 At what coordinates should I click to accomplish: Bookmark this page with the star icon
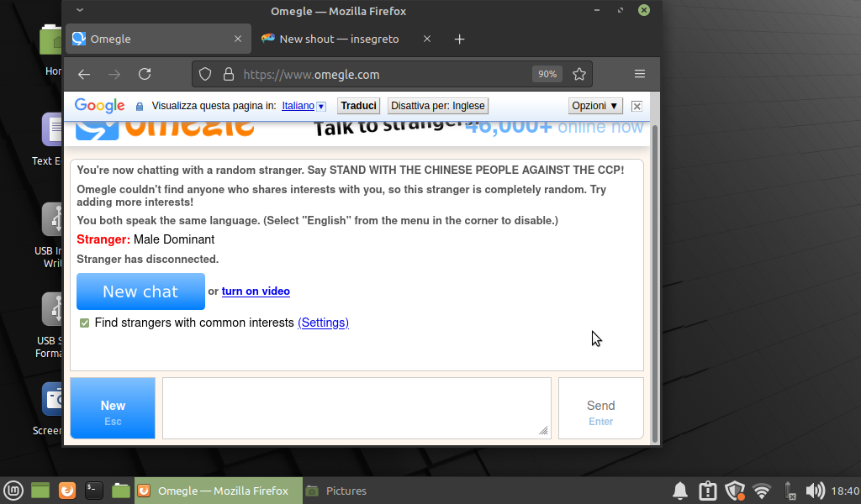coord(578,74)
